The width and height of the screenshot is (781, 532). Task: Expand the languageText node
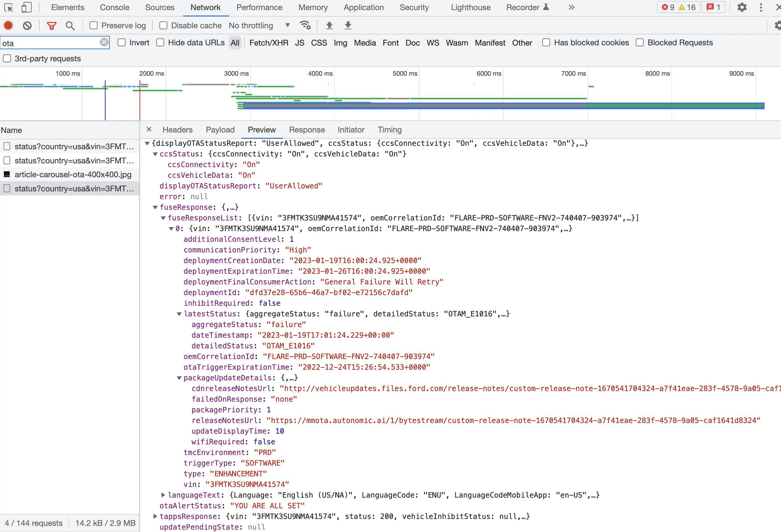[163, 495]
